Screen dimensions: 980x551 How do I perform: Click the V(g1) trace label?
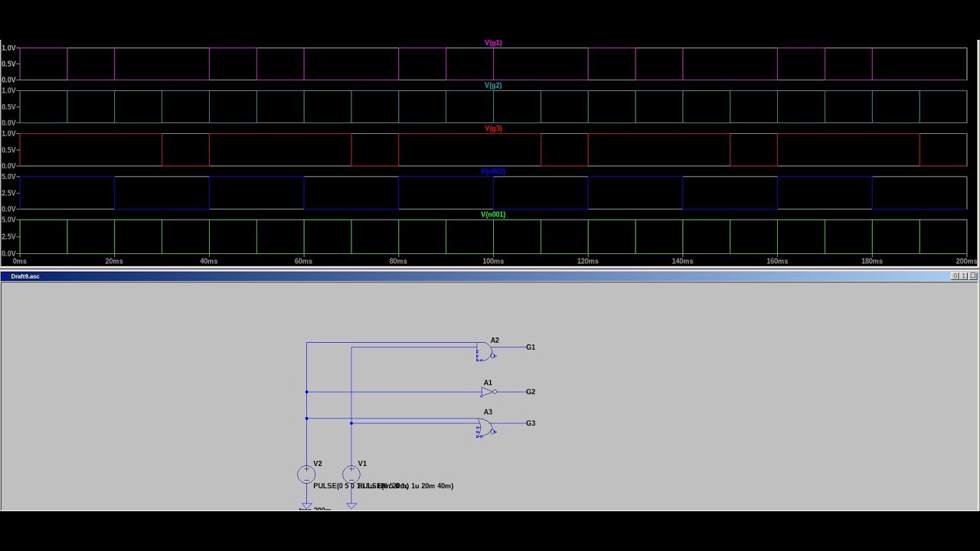point(493,43)
